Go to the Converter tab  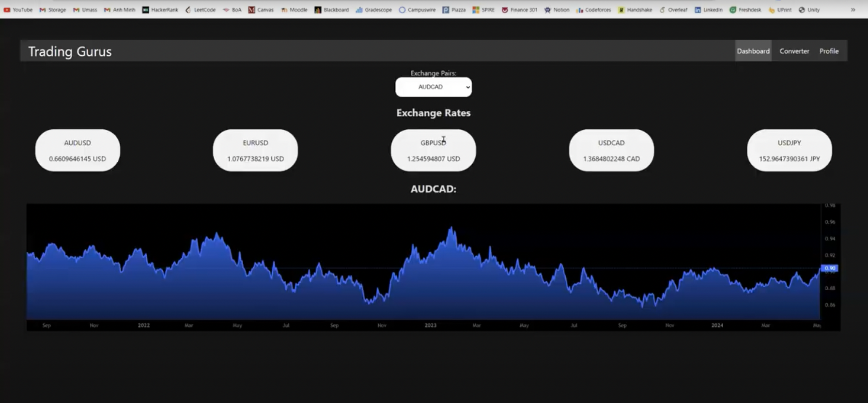point(794,51)
